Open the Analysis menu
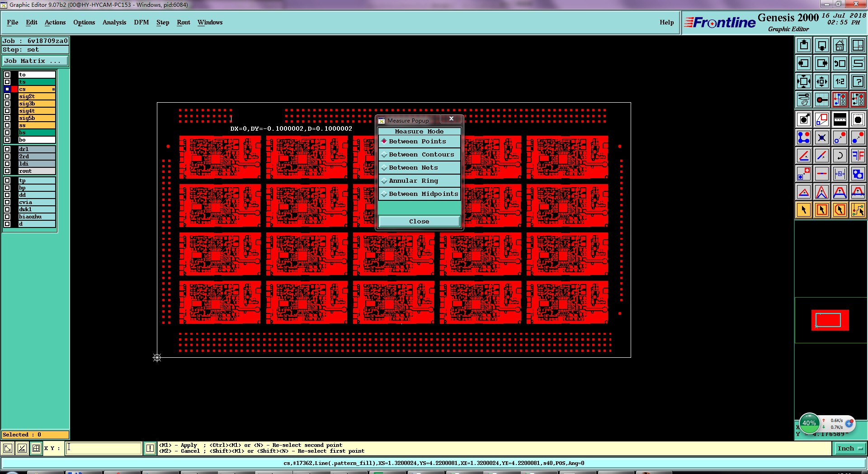The image size is (868, 474). [114, 22]
